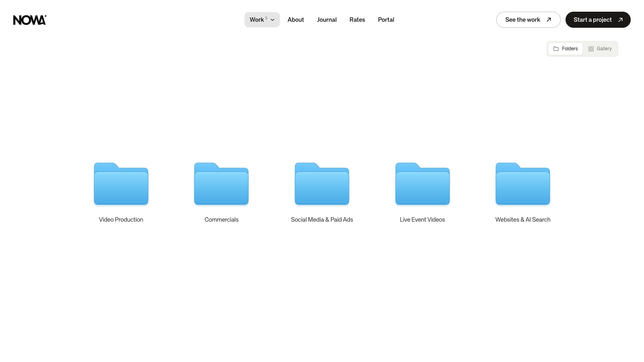Switch to Gallery view

coord(600,49)
